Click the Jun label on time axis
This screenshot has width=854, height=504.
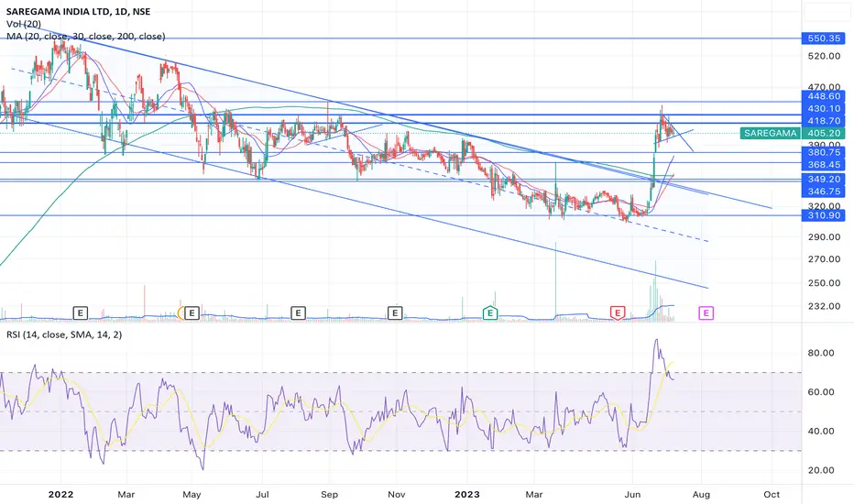[x=632, y=495]
